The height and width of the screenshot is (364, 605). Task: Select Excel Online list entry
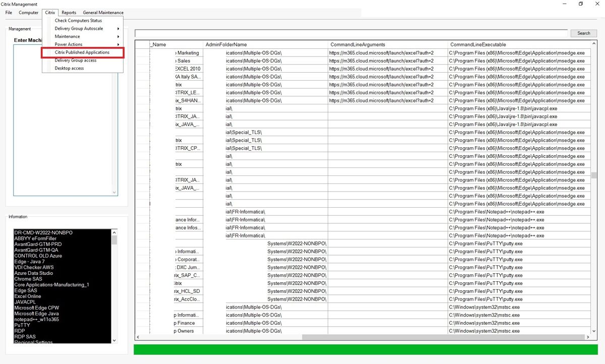pos(28,296)
